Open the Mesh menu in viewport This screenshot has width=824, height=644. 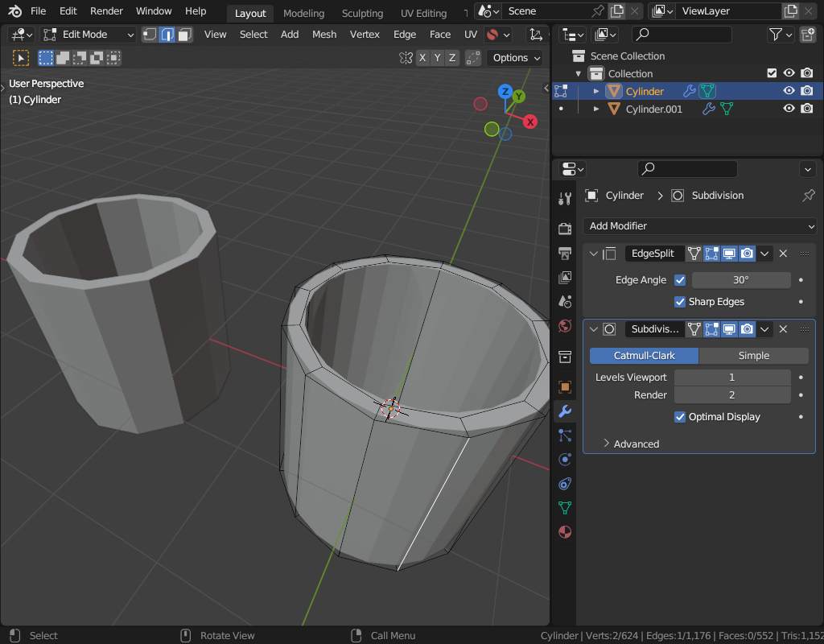[324, 35]
